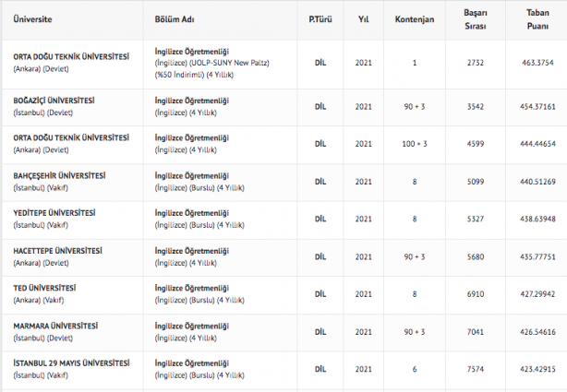Viewport: 567px width, 392px height.
Task: Click the success rank 7041 cell
Action: pos(476,330)
